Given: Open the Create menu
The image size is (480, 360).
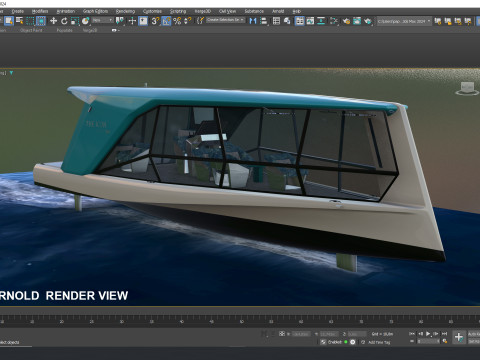Looking at the screenshot, I should click(x=18, y=11).
